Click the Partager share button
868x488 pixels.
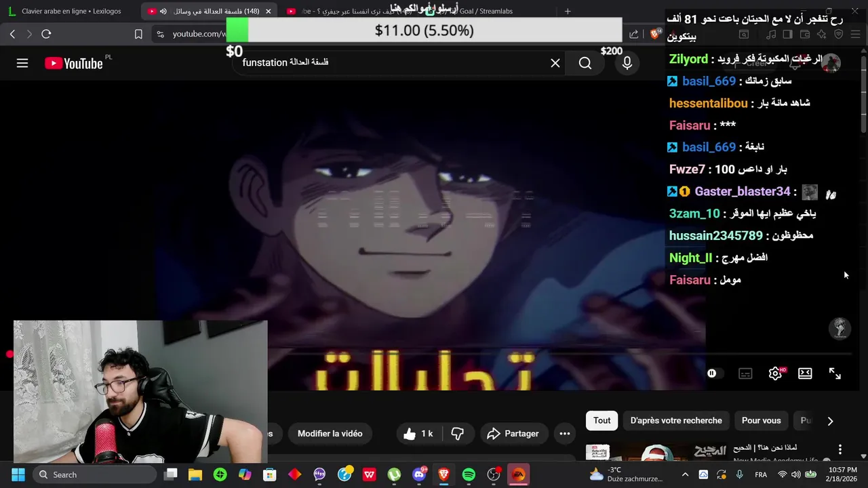513,434
